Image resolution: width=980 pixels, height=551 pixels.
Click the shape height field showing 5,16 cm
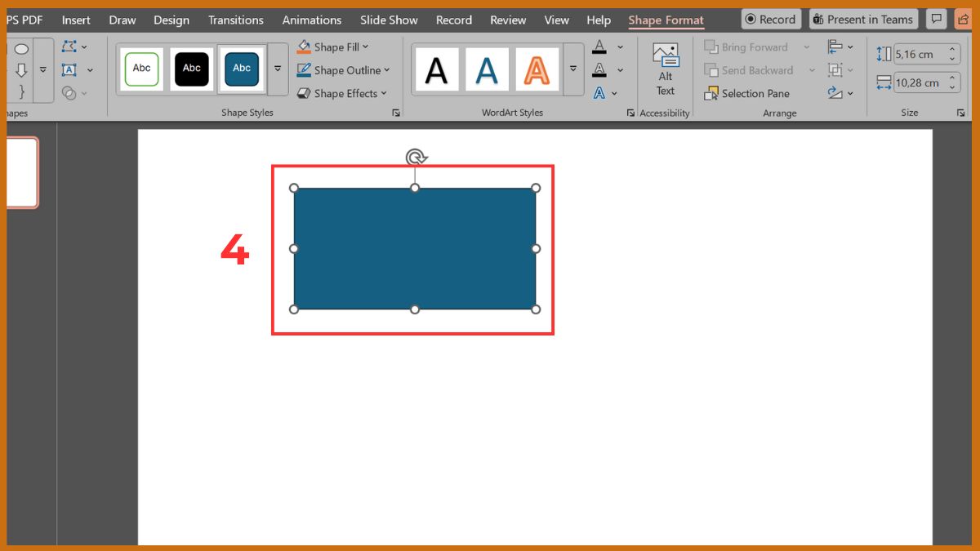[x=920, y=54]
